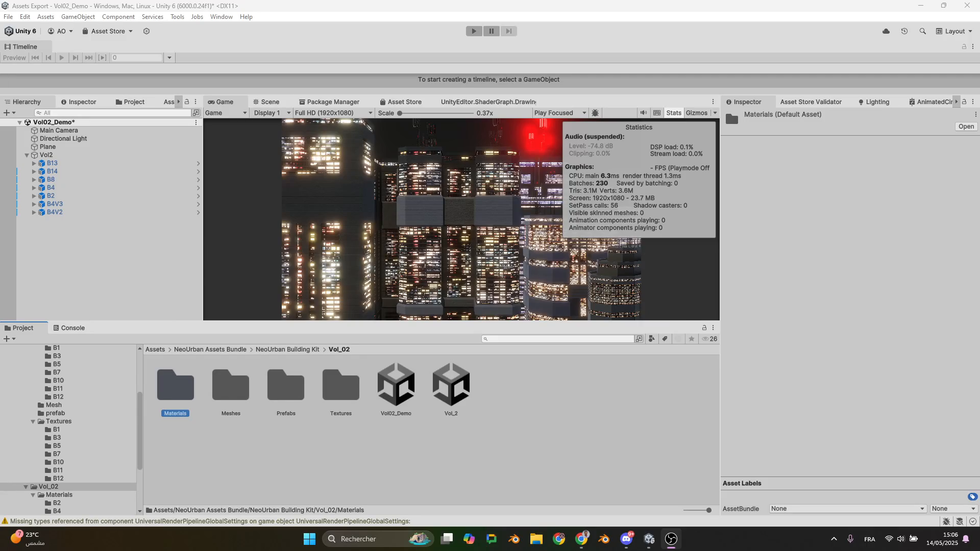The height and width of the screenshot is (551, 980).
Task: Open the AssetBundle None dropdown
Action: [847, 509]
